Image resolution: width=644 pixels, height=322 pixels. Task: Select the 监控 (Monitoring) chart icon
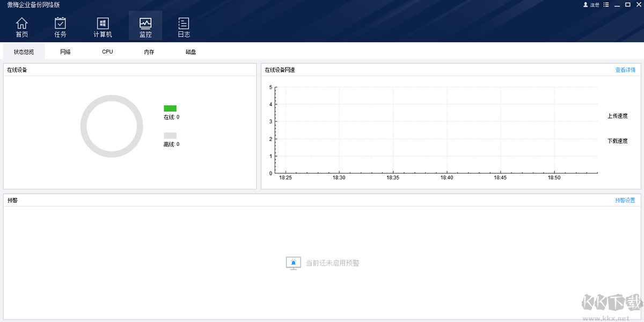coord(145,26)
